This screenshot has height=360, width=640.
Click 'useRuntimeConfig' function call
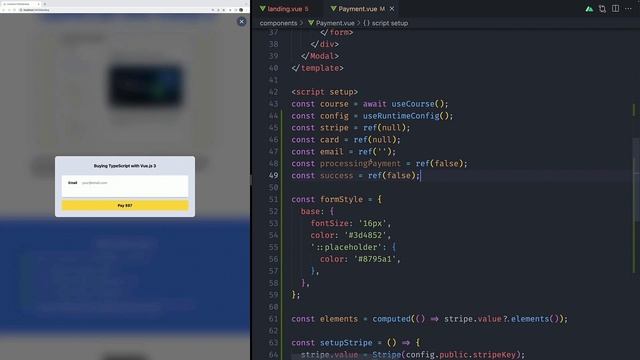tap(401, 116)
